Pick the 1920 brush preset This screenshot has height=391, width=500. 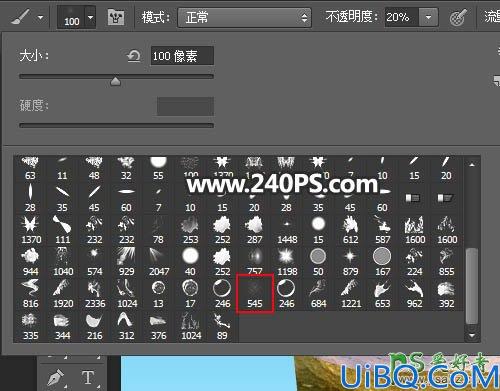[x=62, y=294]
